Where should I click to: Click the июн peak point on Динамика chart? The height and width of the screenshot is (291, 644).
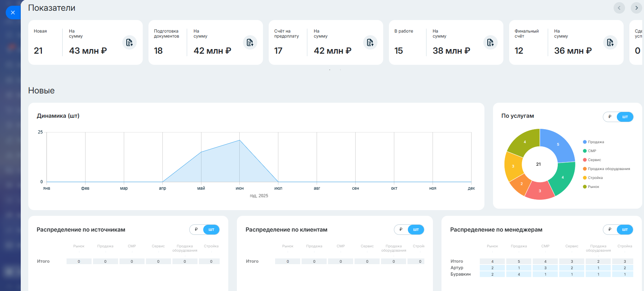pyautogui.click(x=240, y=140)
